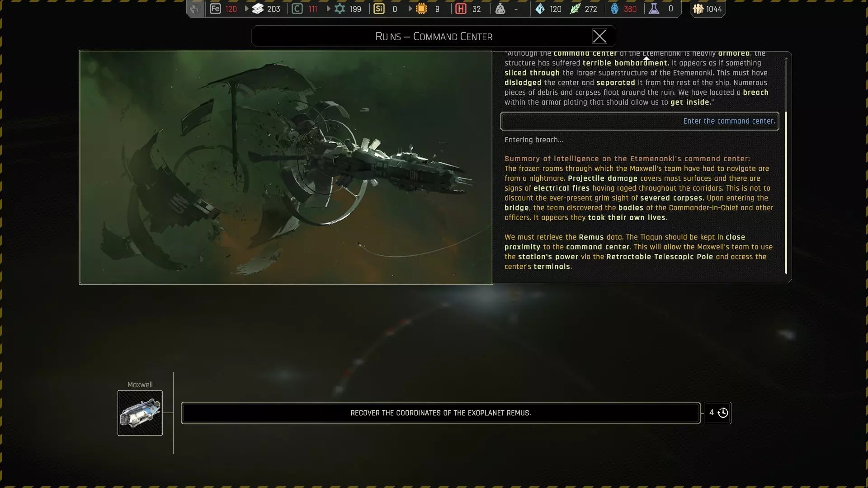This screenshot has width=868, height=488.
Task: Click the metal alloy plates icon
Action: coord(258,9)
